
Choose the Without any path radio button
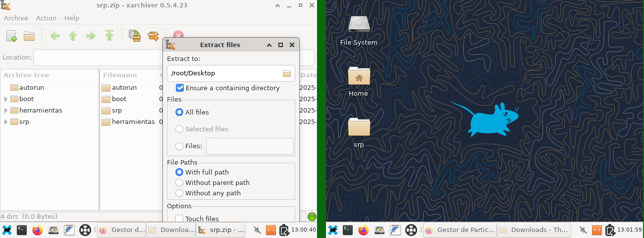(179, 193)
